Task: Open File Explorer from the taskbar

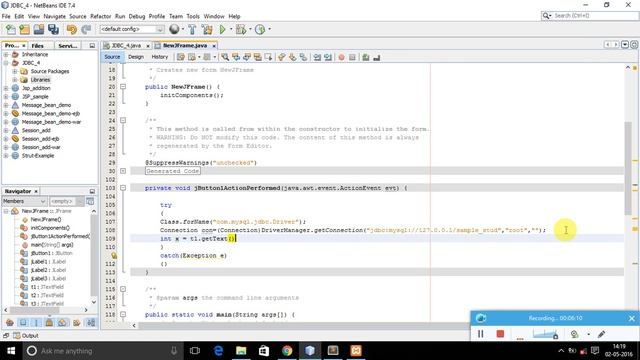Action: [x=241, y=351]
